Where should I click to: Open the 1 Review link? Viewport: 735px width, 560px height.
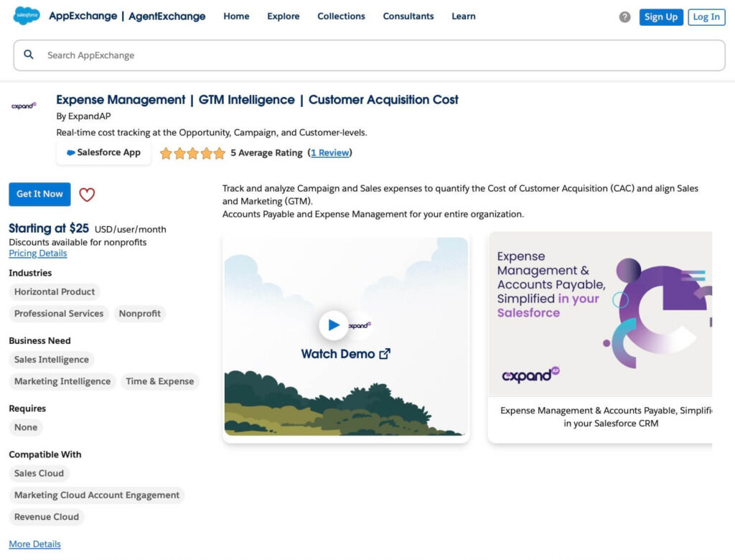tap(330, 153)
